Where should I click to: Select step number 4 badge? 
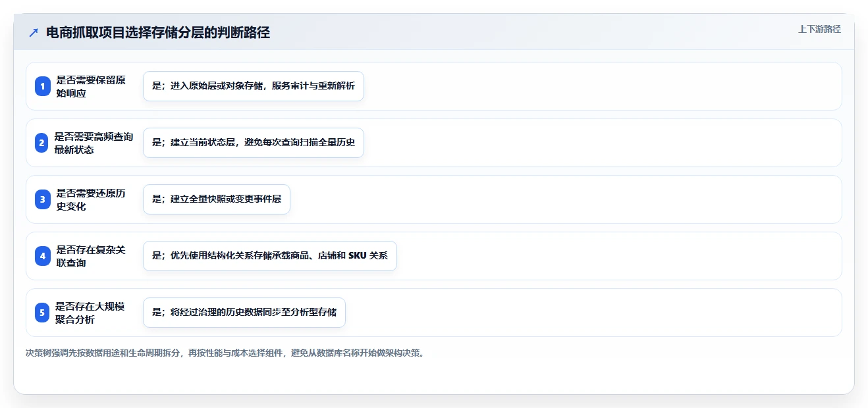pos(43,256)
